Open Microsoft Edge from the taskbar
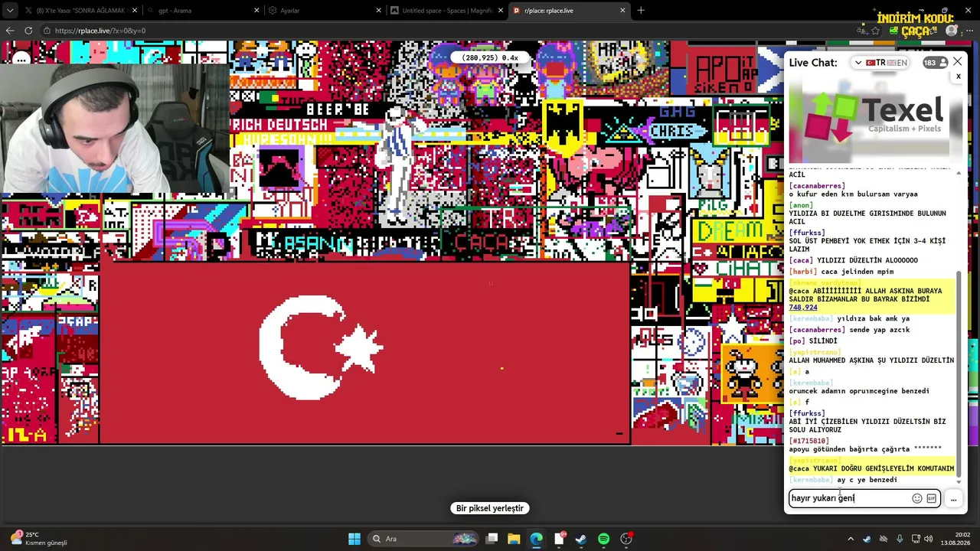 click(536, 539)
